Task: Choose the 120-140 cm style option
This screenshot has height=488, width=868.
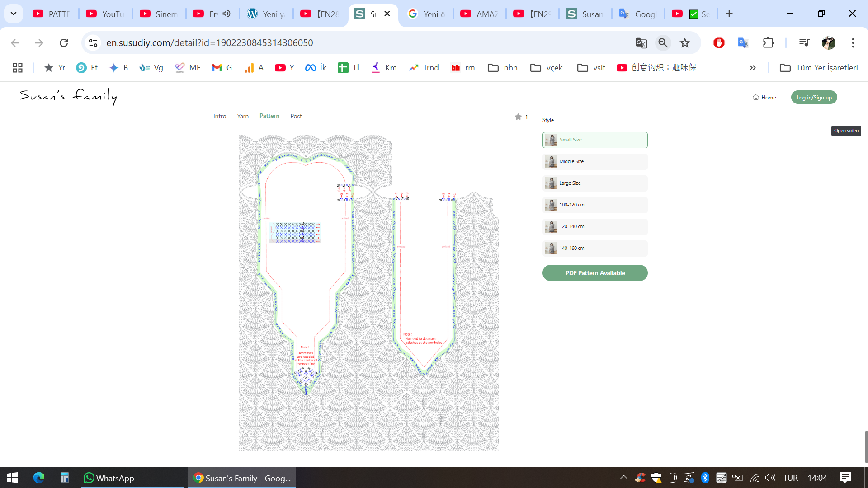Action: 595,227
